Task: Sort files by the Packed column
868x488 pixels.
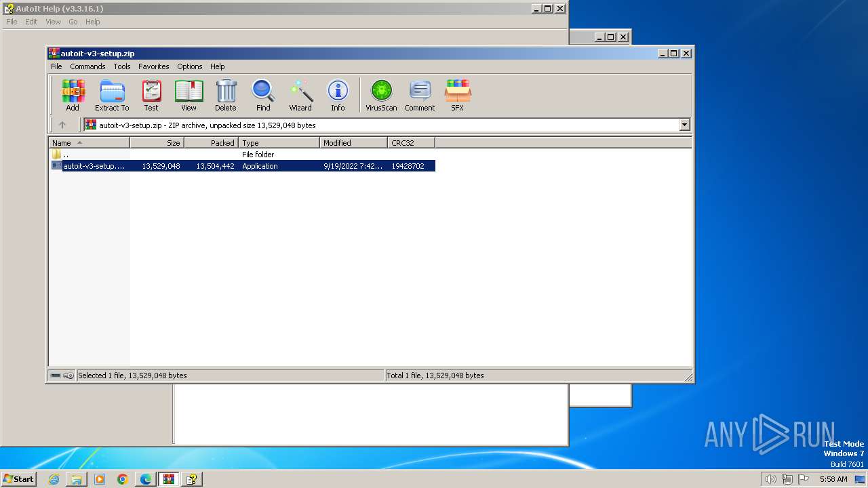Action: pyautogui.click(x=211, y=143)
